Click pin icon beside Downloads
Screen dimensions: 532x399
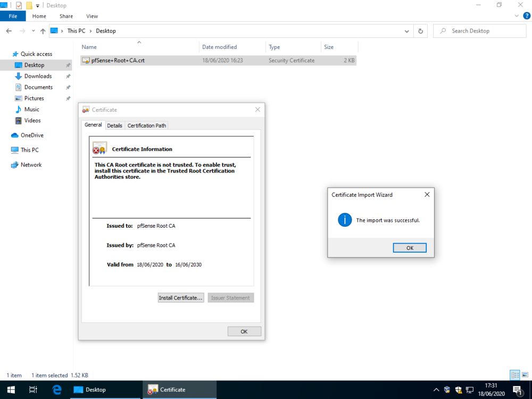(x=68, y=76)
